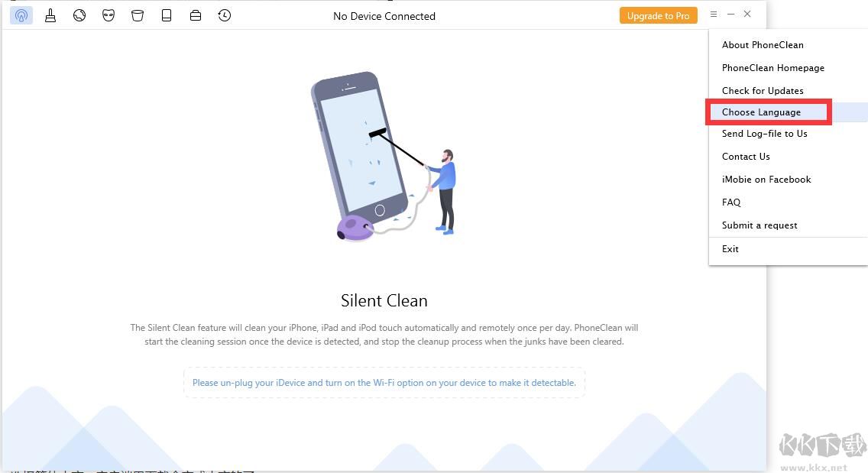This screenshot has height=473, width=868.
Task: Visit iMobie on Facebook
Action: (766, 179)
